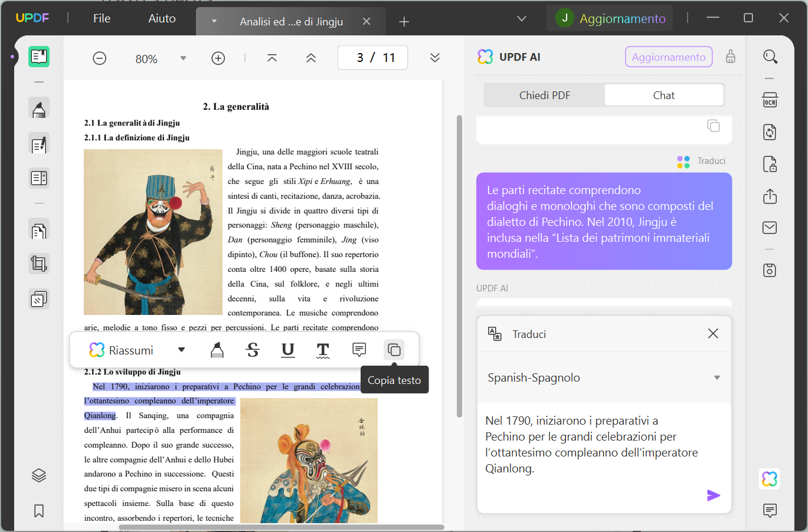Expand the title bar chevron menu

point(522,19)
